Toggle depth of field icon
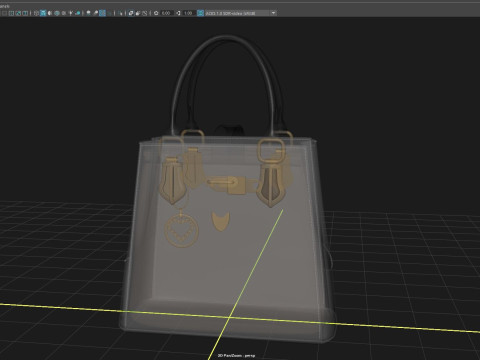The height and width of the screenshot is (360, 480). tap(109, 13)
